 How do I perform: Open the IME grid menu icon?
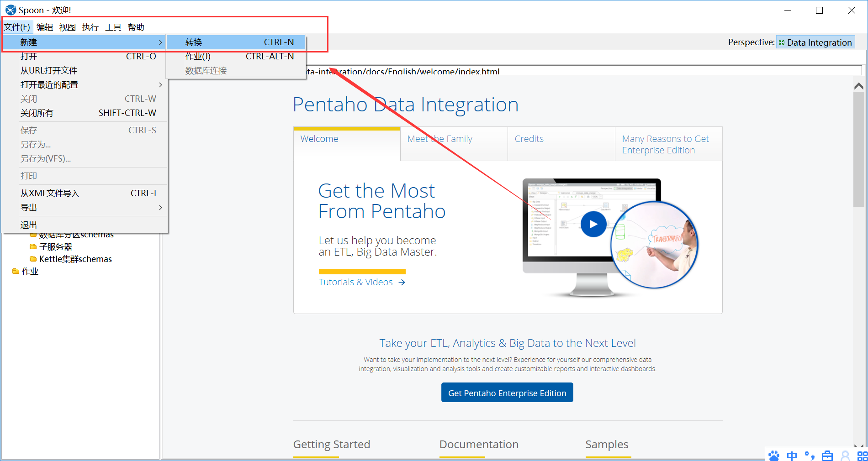(x=863, y=456)
